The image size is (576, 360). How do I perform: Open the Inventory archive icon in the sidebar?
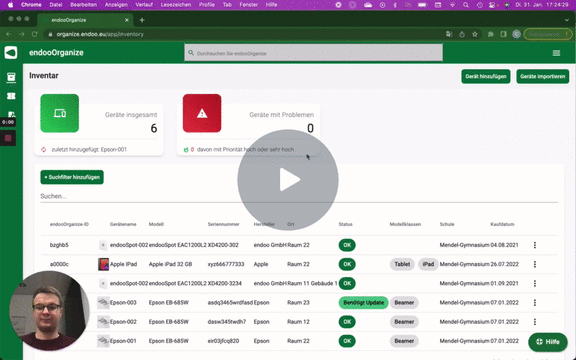(x=11, y=77)
